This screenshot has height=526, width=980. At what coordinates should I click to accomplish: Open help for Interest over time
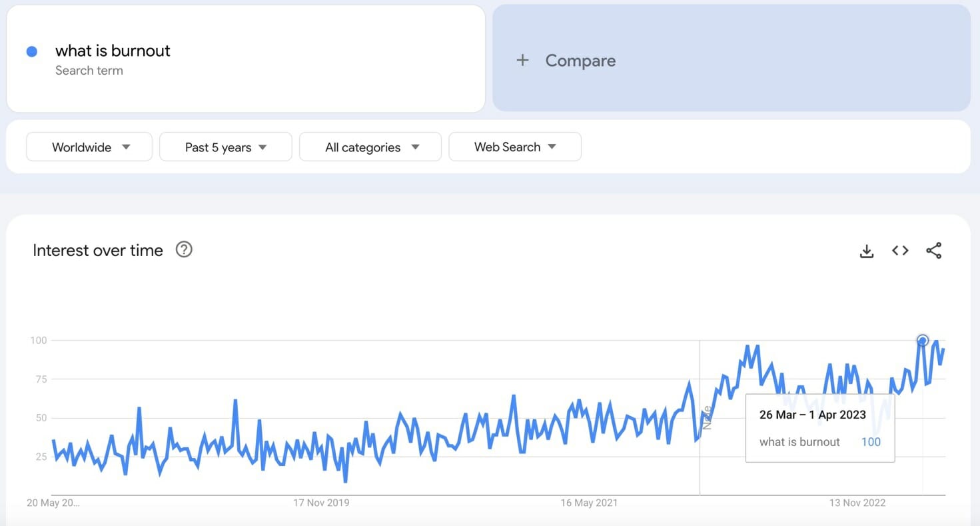[184, 250]
